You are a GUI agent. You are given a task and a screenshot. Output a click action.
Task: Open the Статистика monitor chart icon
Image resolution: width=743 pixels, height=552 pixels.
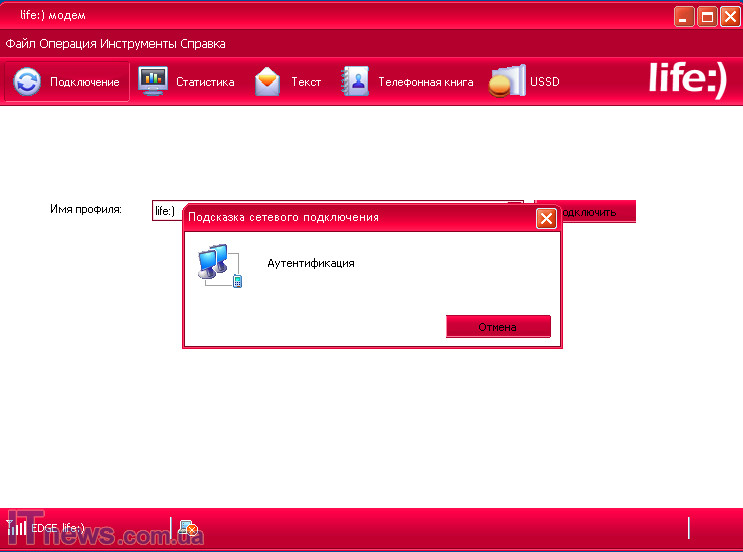152,81
